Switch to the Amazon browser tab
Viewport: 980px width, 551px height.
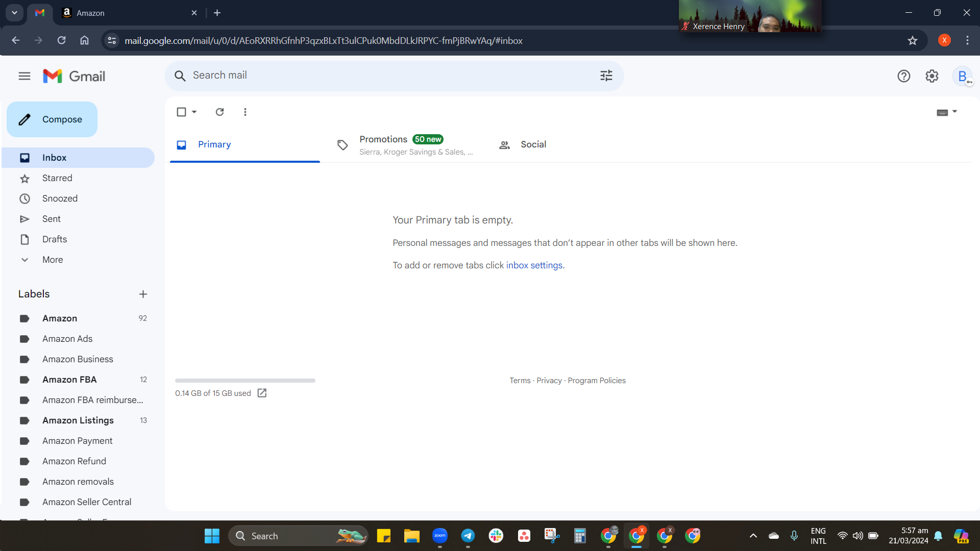pos(129,13)
